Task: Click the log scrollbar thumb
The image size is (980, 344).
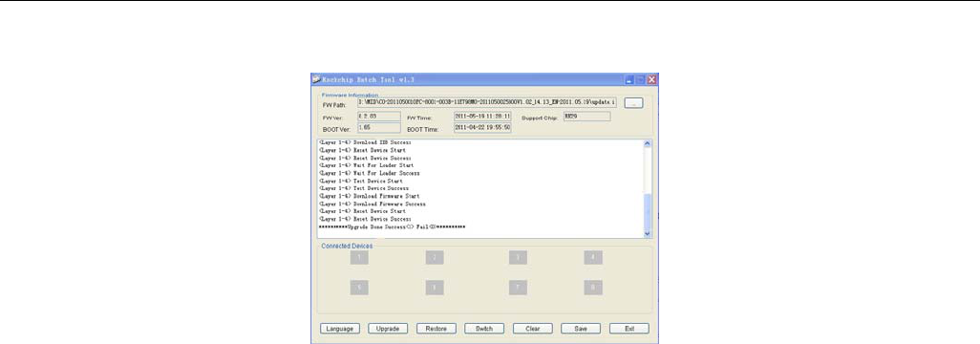Action: (647, 211)
